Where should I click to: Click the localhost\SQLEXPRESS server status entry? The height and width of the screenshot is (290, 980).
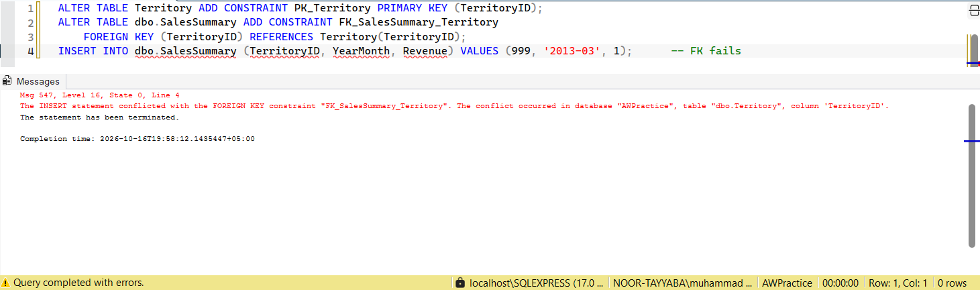point(537,283)
